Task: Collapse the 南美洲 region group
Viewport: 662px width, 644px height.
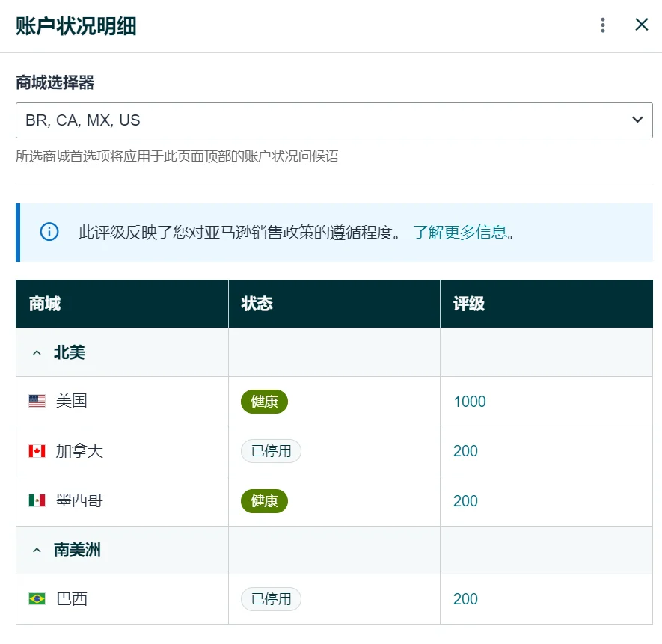Action: coord(36,548)
